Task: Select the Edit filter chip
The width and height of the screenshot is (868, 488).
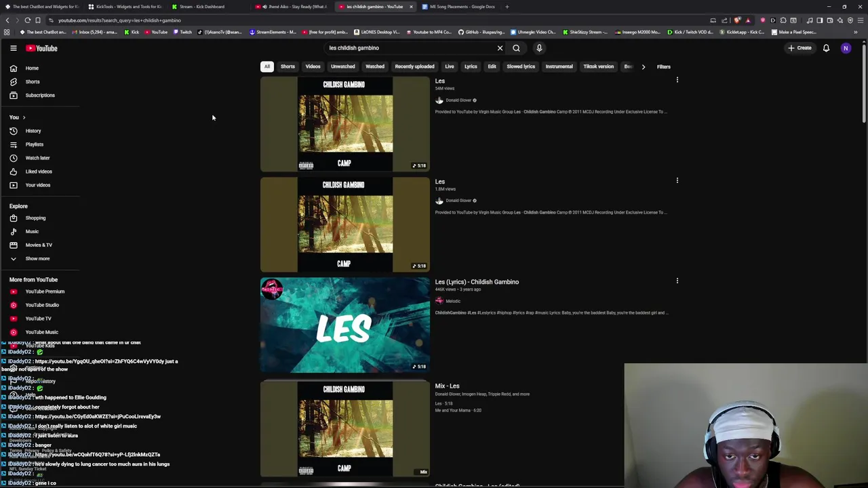Action: tap(492, 66)
